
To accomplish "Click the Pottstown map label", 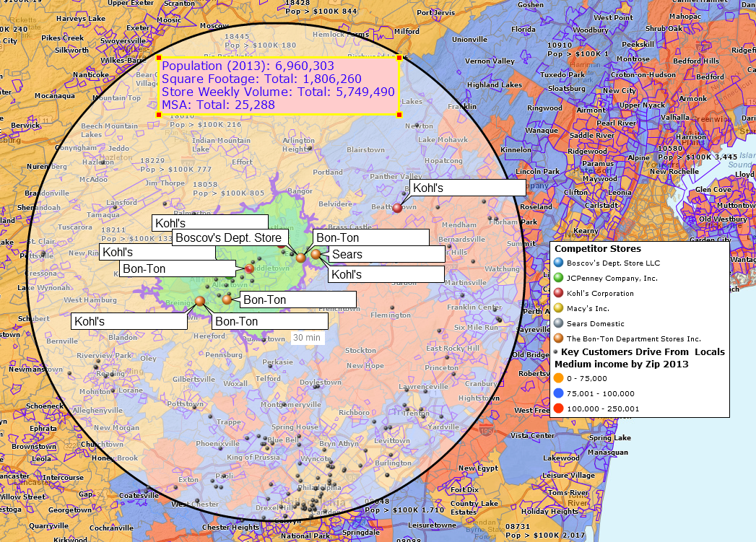I will tap(185, 403).
